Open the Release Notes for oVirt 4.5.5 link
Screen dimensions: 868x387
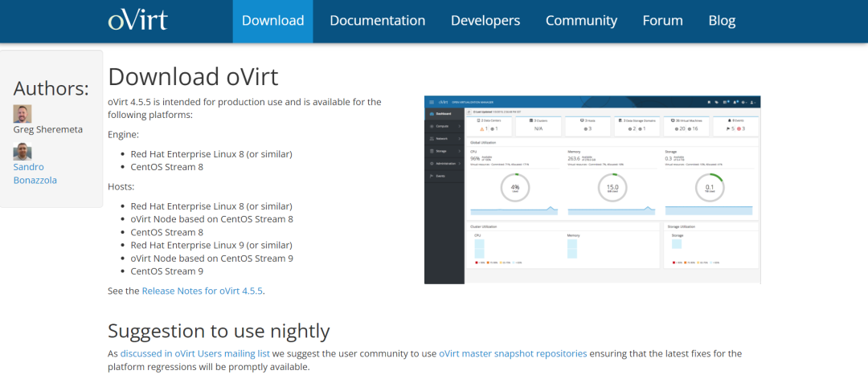coord(203,291)
